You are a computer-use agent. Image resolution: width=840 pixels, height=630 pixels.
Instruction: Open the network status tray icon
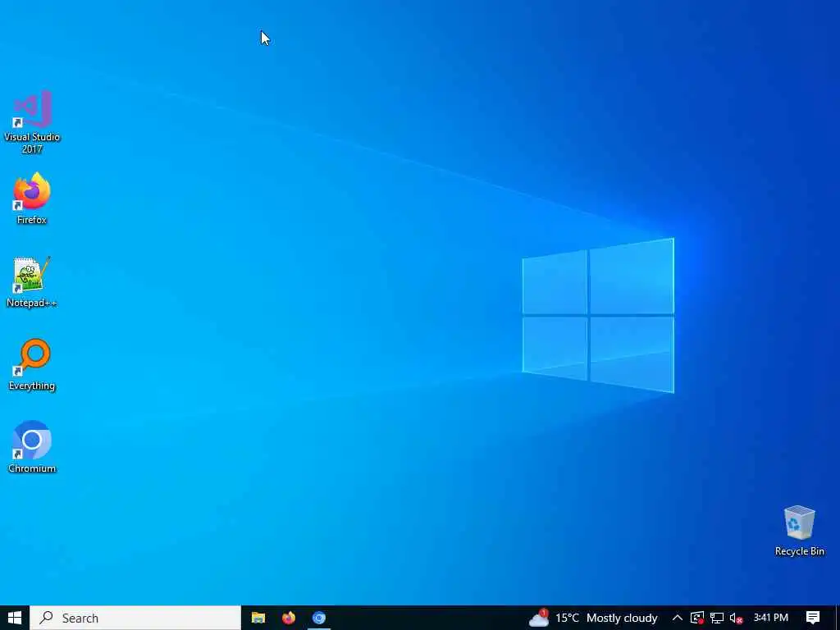(x=717, y=618)
